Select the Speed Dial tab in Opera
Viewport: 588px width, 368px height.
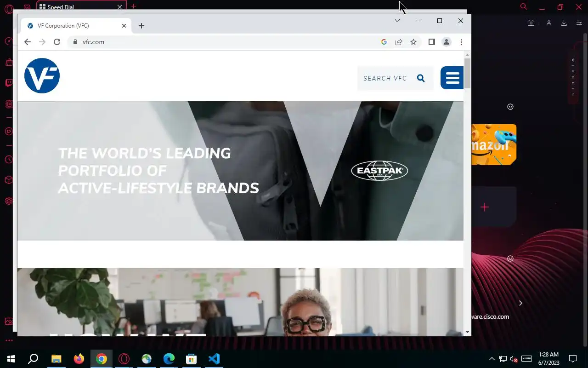click(80, 7)
